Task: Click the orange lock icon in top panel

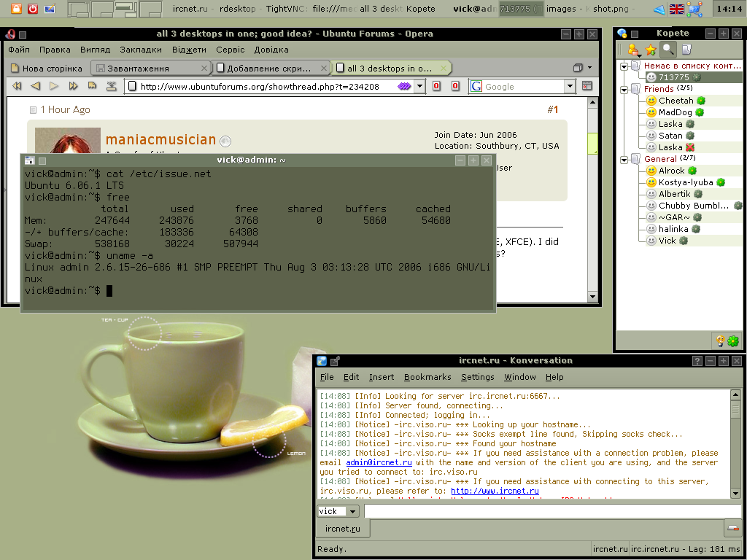Action: click(16, 8)
